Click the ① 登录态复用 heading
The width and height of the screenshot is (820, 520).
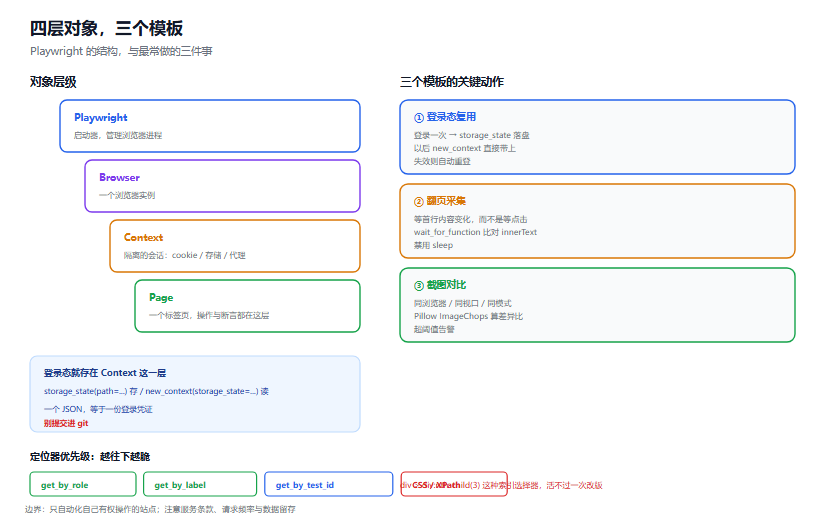coord(445,117)
